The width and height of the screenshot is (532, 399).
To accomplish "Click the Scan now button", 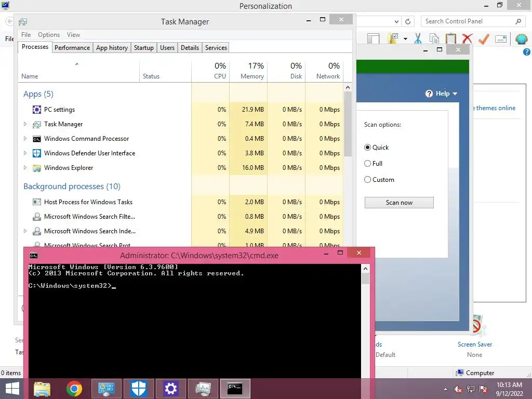I will click(x=399, y=203).
